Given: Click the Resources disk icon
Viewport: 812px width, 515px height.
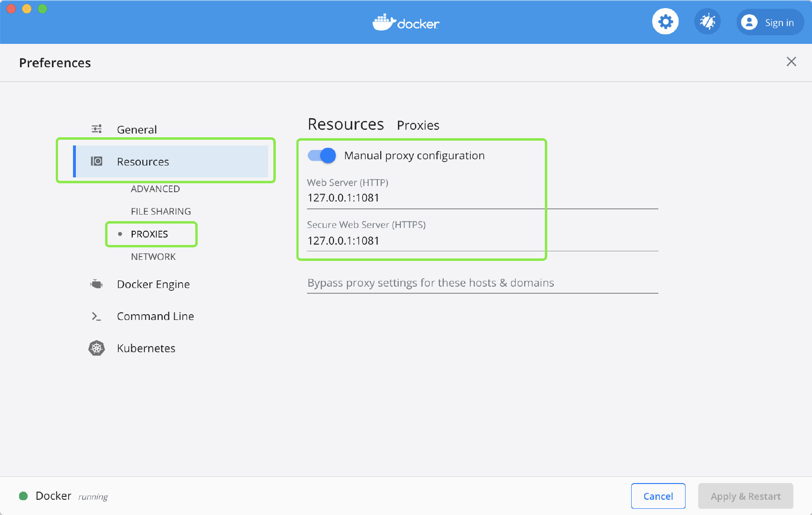Looking at the screenshot, I should coord(96,161).
